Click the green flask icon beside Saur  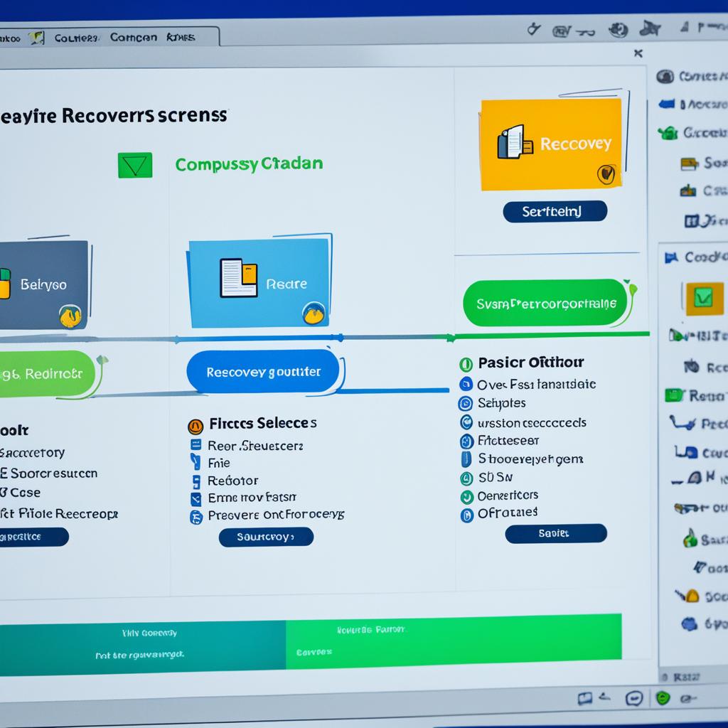690,537
